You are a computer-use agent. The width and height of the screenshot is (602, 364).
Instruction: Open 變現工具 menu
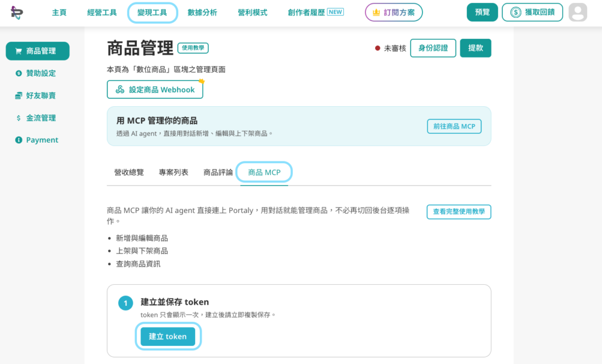152,12
